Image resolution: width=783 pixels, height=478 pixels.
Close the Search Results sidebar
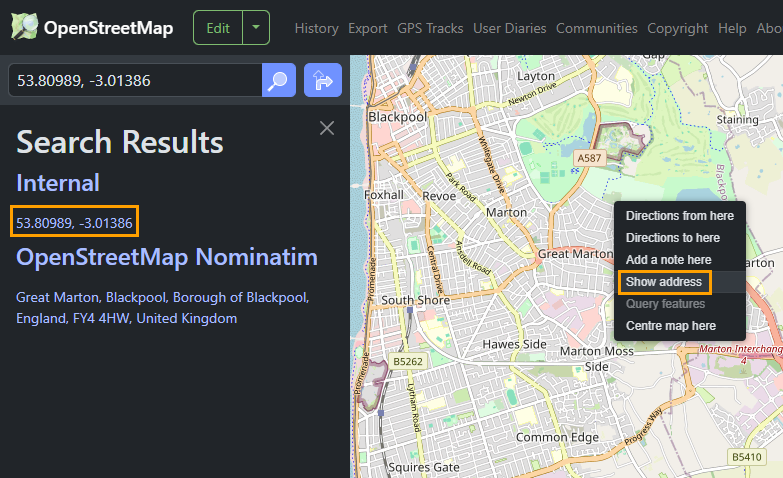[x=327, y=128]
